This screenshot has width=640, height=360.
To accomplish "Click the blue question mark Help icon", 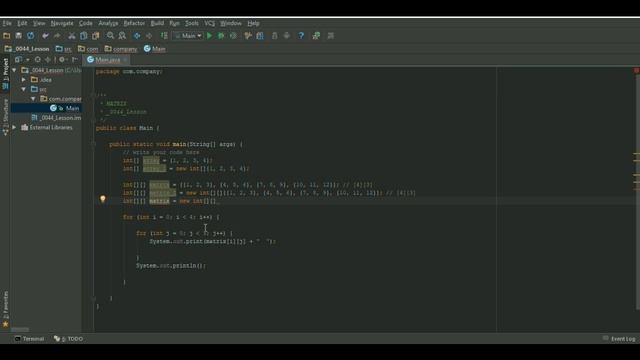I will point(301,36).
